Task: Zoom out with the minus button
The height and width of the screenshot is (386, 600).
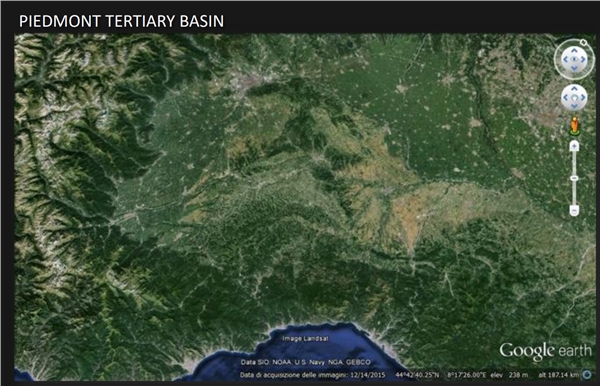Action: point(574,210)
